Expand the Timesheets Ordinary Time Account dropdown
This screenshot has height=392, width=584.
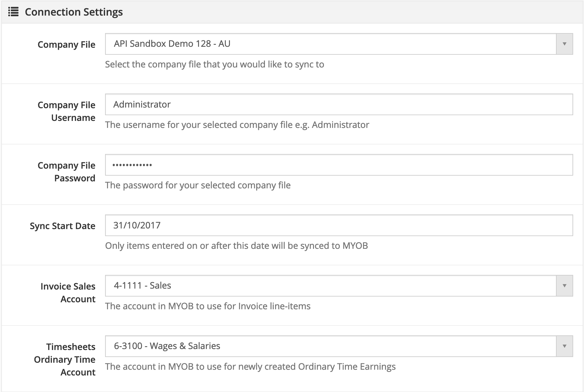(x=331, y=346)
